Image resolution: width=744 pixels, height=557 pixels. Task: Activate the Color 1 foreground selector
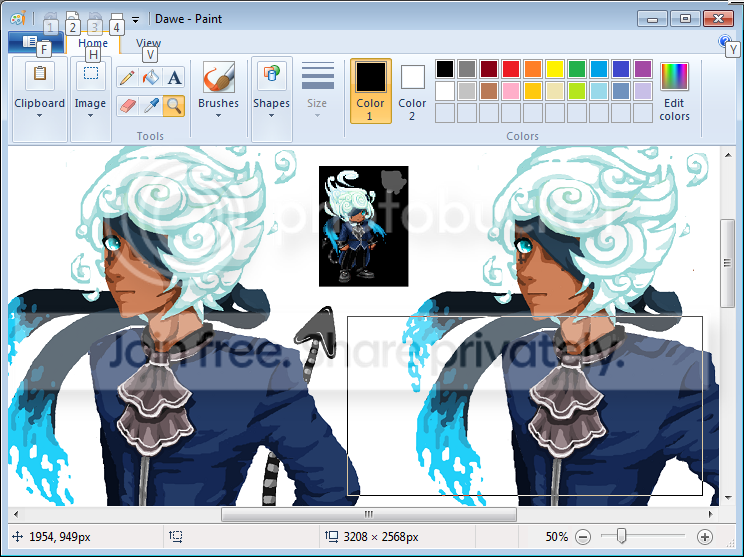click(x=370, y=90)
